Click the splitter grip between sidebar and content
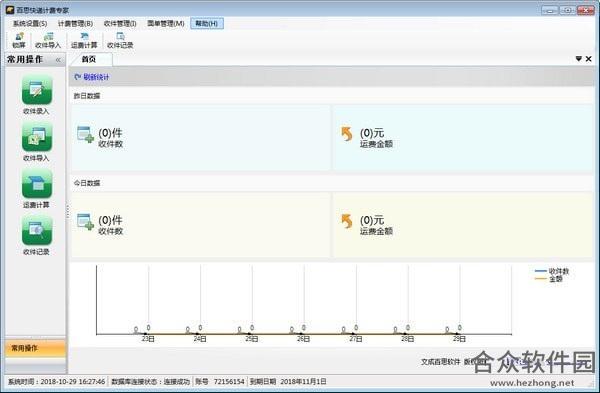 (68, 211)
